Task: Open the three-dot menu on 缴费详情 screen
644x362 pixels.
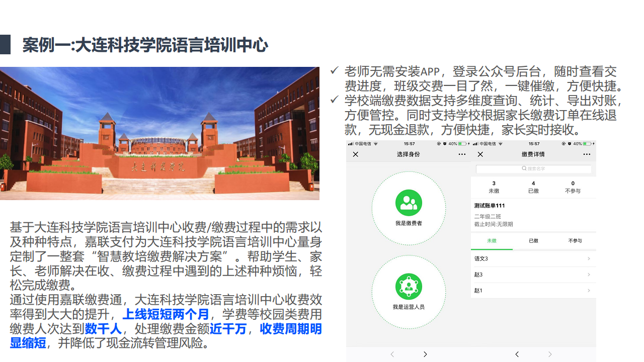Action: (587, 154)
